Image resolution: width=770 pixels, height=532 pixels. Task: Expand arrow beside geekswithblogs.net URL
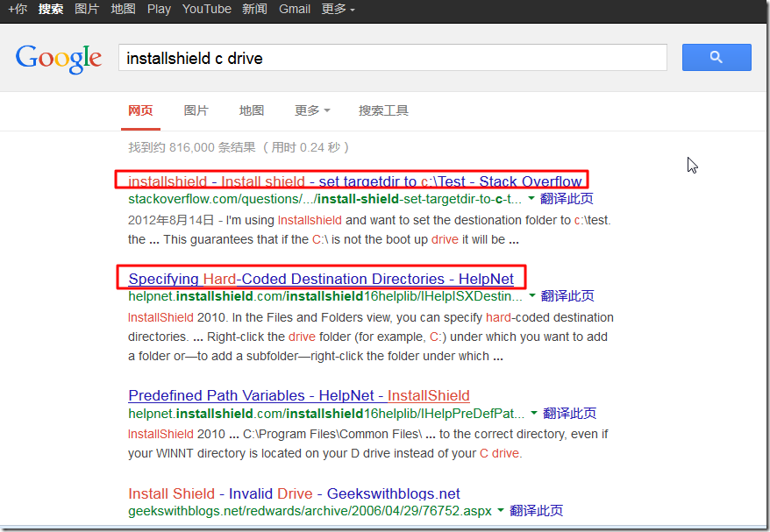(x=501, y=510)
